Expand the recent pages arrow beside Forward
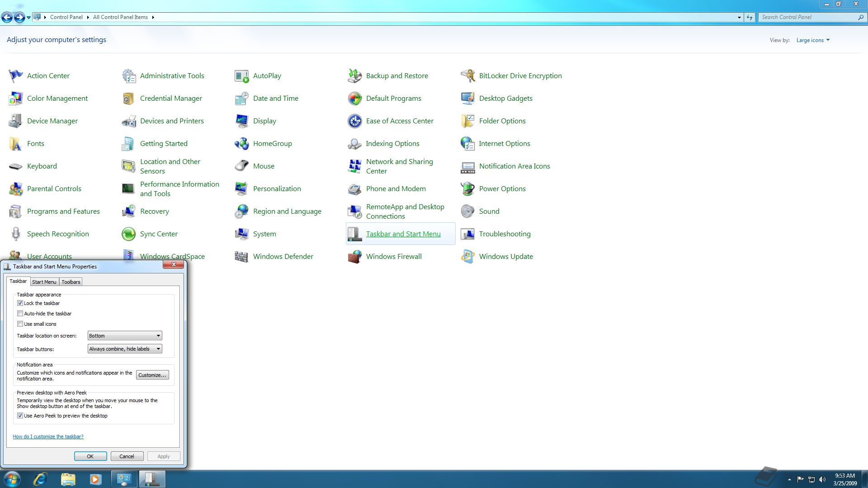The height and width of the screenshot is (488, 868). tap(28, 18)
